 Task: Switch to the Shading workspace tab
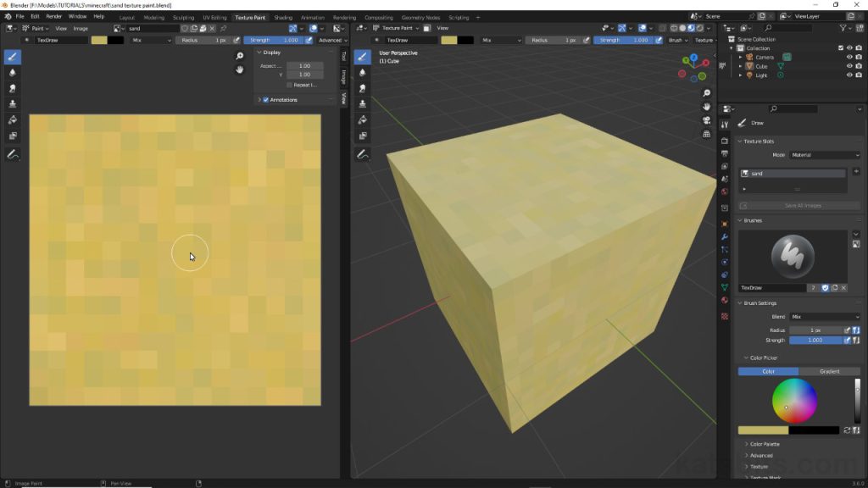[x=282, y=17]
